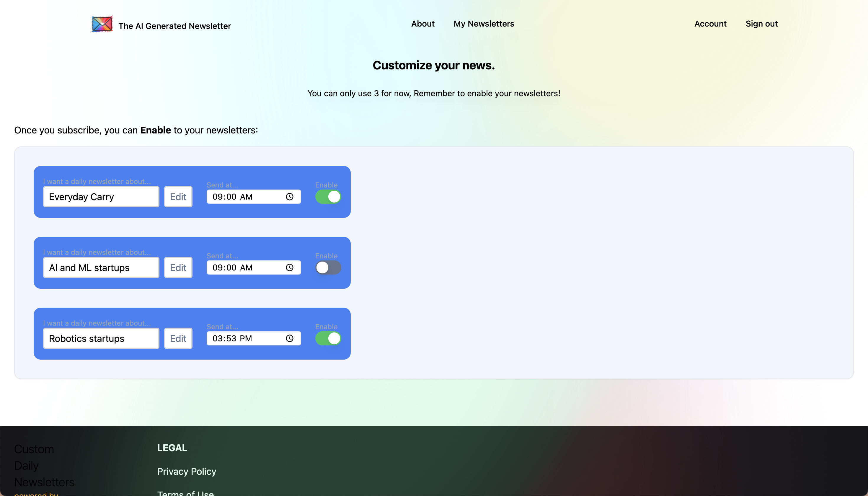Screen dimensions: 868x496
Task: Click Edit for the Robotics startups newsletter
Action: (178, 338)
